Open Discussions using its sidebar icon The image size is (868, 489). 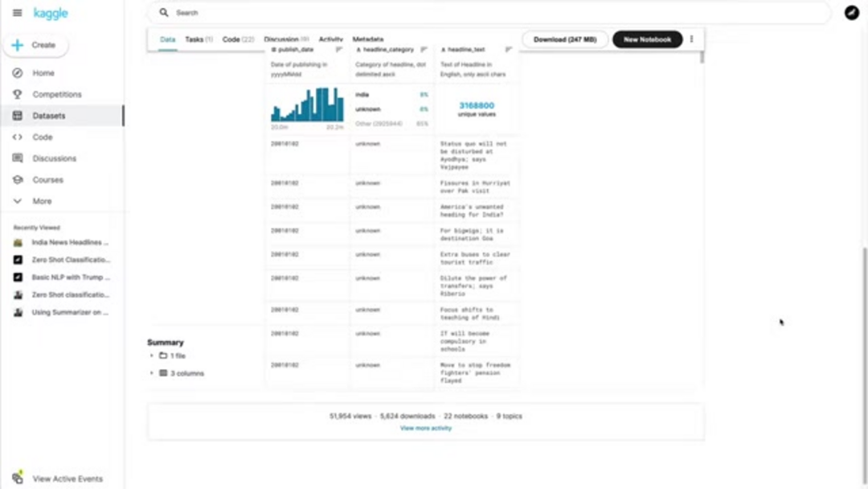click(x=18, y=158)
